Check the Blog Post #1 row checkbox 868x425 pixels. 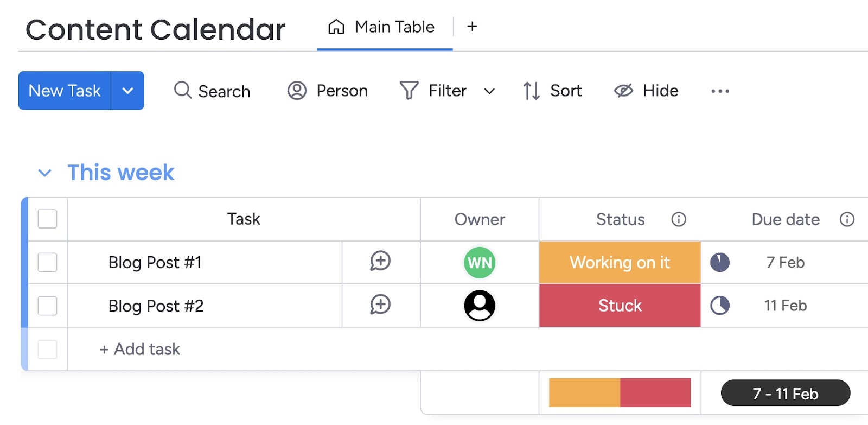[x=47, y=262]
